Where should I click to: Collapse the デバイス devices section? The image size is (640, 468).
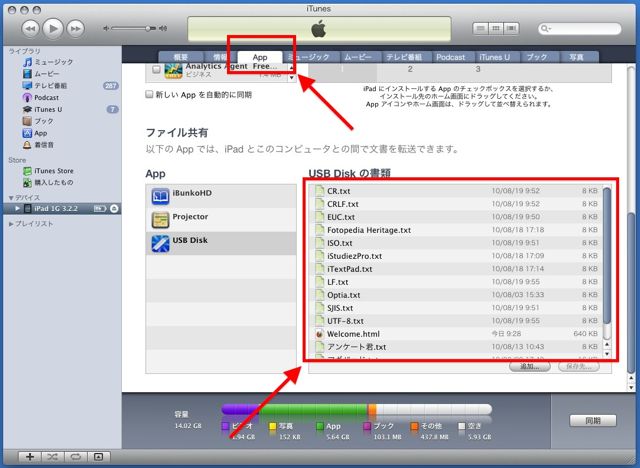point(11,198)
